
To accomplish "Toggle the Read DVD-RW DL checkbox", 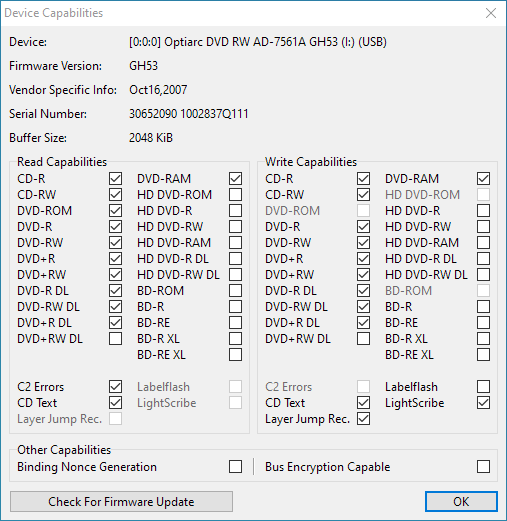I will 115,307.
